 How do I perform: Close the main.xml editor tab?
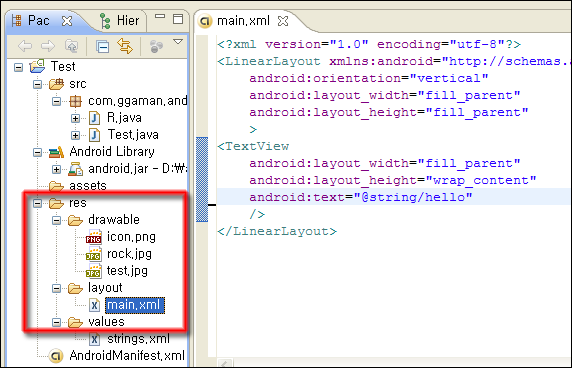point(283,21)
